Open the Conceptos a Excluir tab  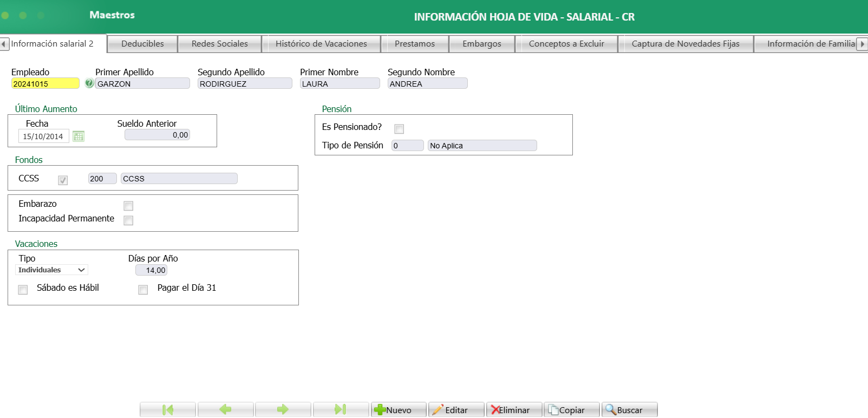[x=566, y=44]
